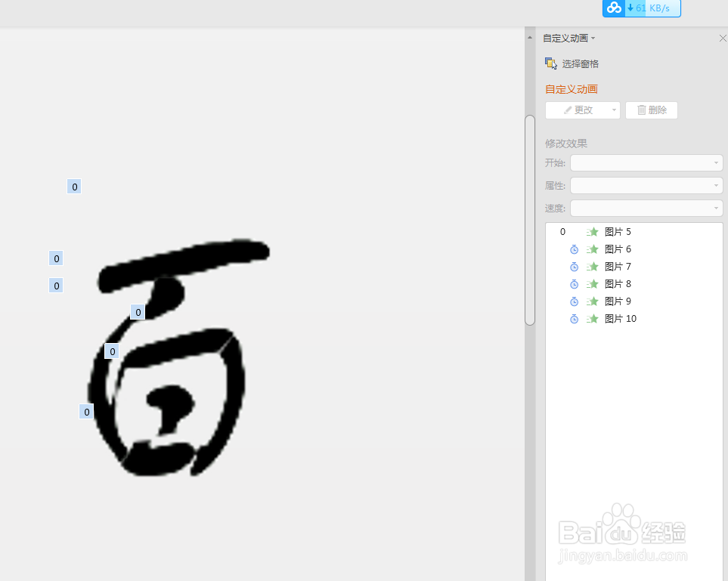Click the vertical scrollbar thumb

530,220
